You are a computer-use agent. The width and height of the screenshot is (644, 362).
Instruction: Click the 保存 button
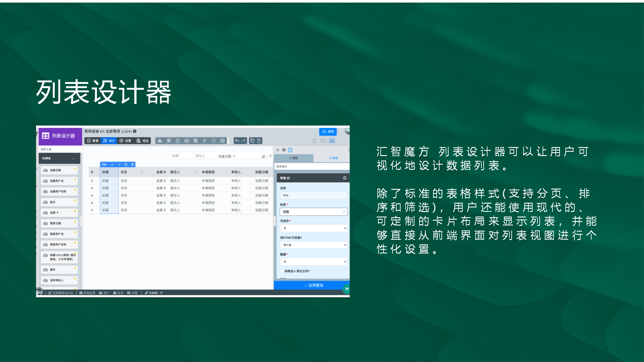(328, 132)
